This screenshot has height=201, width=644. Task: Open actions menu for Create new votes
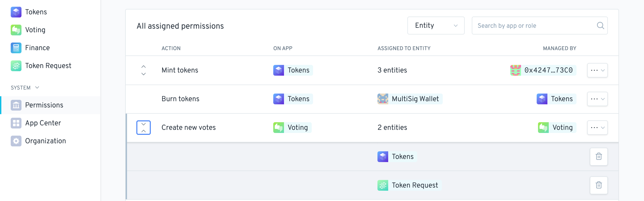coord(597,128)
